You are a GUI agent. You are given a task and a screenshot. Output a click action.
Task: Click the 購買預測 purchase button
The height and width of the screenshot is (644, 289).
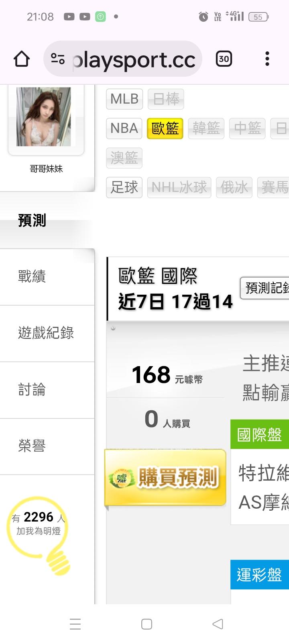pos(165,477)
